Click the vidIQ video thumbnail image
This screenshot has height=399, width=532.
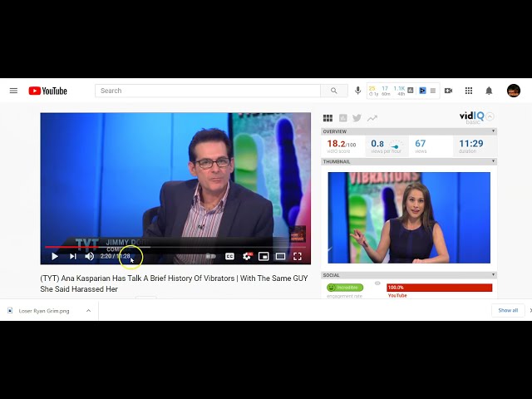coord(409,218)
